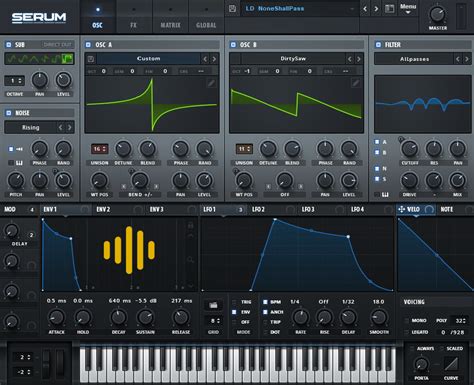Toggle the SUB oscillator on/off
The width and height of the screenshot is (474, 385).
coord(9,45)
